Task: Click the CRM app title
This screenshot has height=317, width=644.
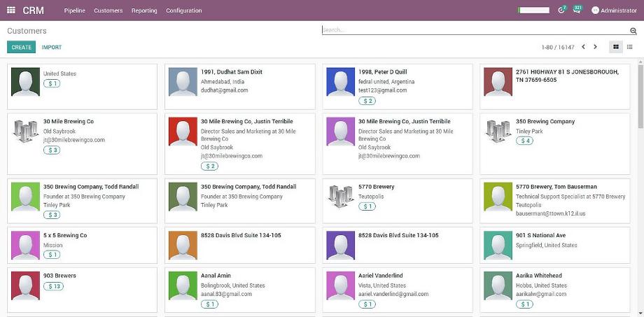Action: point(34,10)
